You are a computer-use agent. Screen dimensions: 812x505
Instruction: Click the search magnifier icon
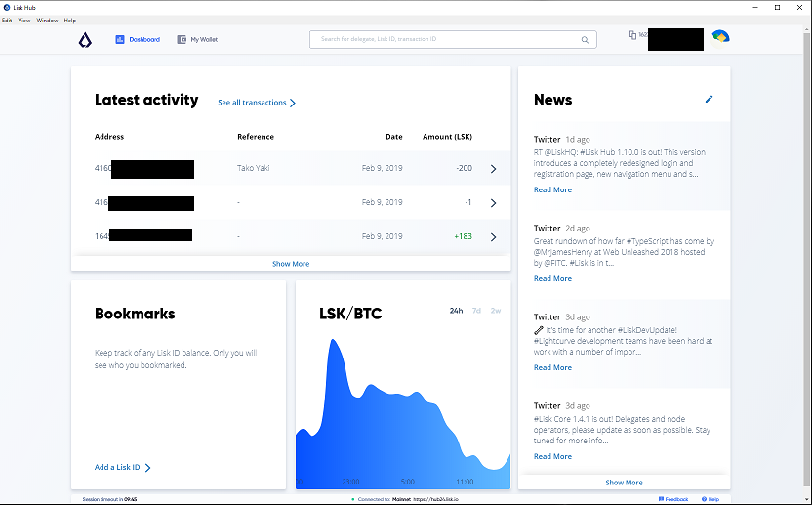585,40
